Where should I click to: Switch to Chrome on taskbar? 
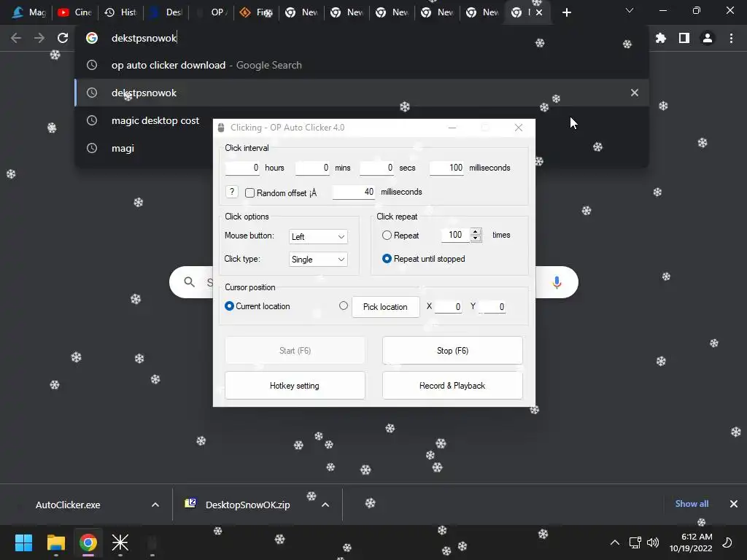88,542
